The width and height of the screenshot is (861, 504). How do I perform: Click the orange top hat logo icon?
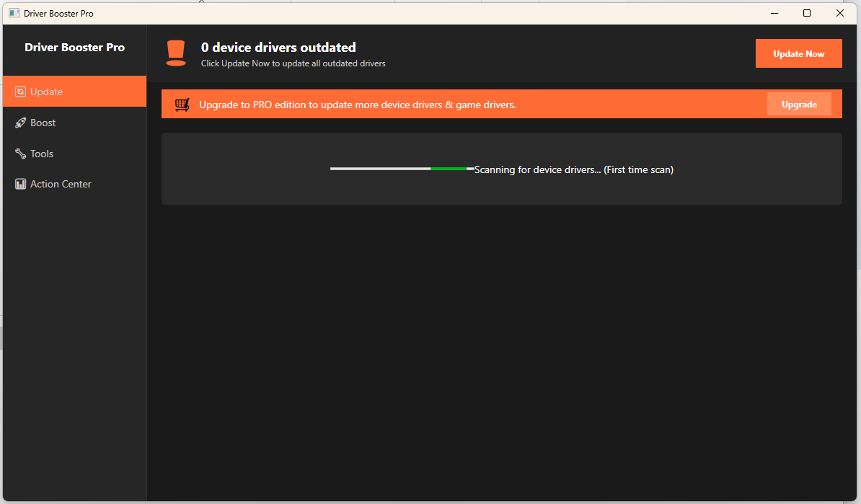coord(176,53)
